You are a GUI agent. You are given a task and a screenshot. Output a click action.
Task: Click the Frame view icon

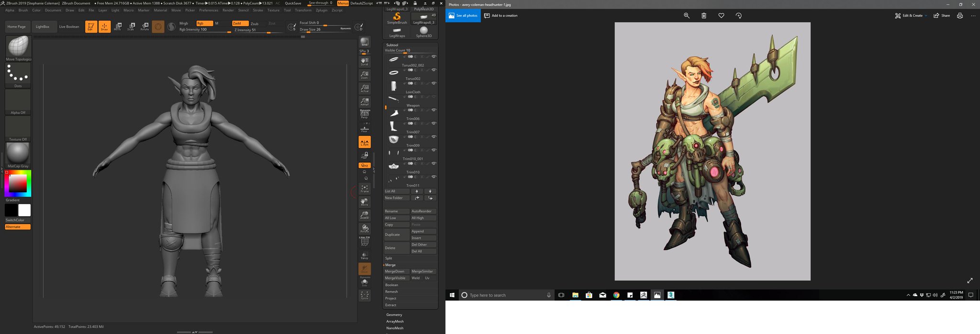365,189
